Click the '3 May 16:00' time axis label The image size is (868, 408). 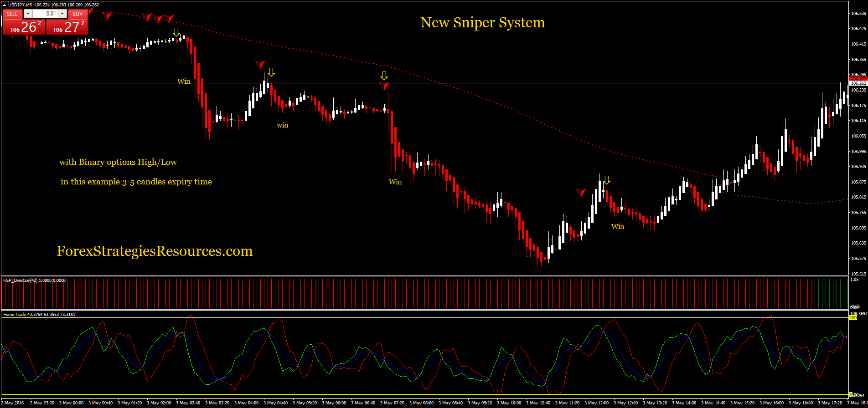(x=773, y=403)
